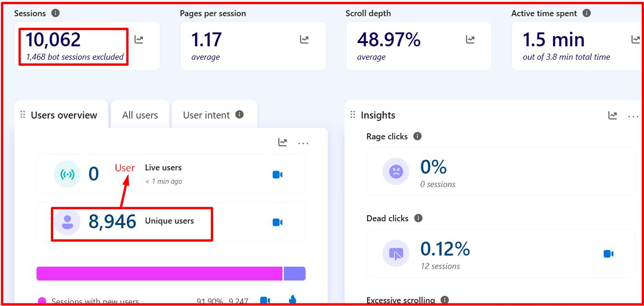Click the pink new users bar segment
This screenshot has height=306, width=644.
coord(159,274)
